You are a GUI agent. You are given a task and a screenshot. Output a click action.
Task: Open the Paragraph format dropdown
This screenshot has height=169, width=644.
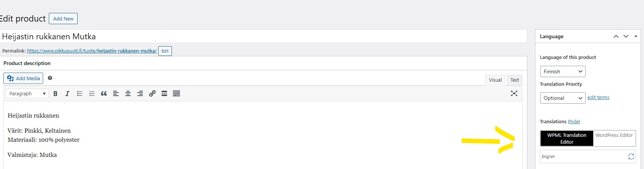click(x=27, y=94)
